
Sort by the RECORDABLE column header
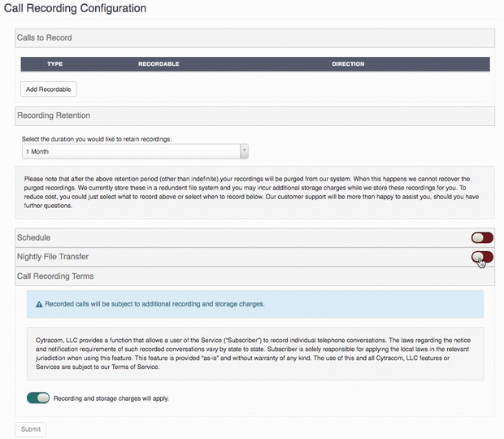(x=159, y=64)
